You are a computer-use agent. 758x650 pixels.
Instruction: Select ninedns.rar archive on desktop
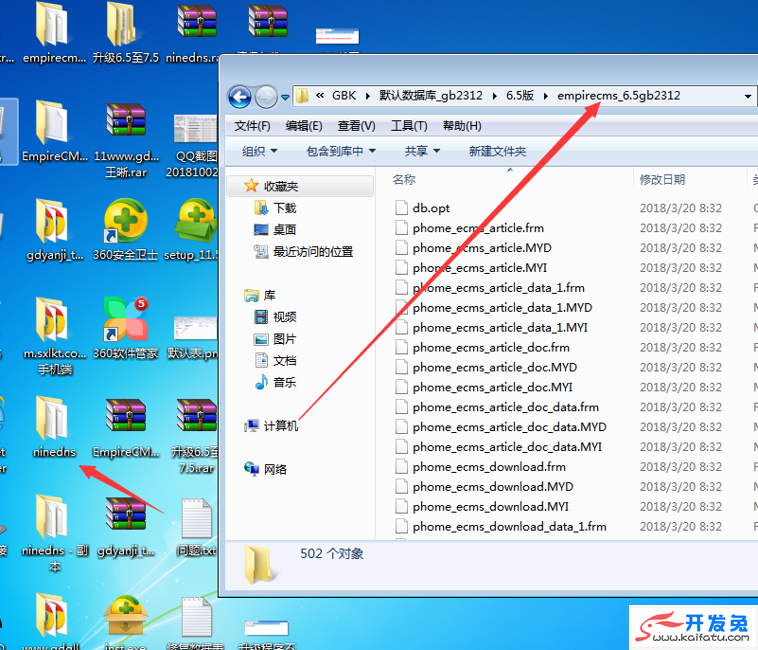[195, 34]
